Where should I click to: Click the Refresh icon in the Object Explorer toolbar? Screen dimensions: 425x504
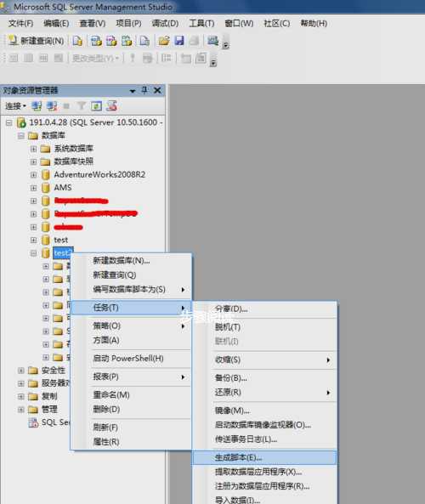point(96,105)
